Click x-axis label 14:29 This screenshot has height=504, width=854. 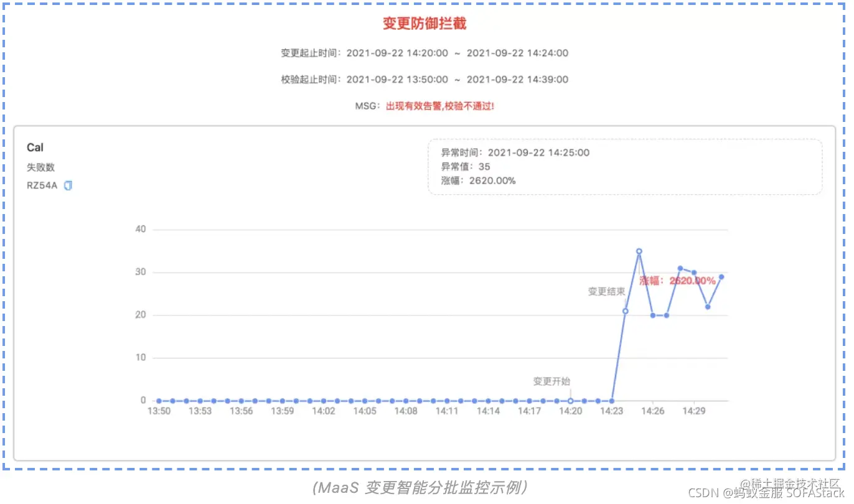693,411
